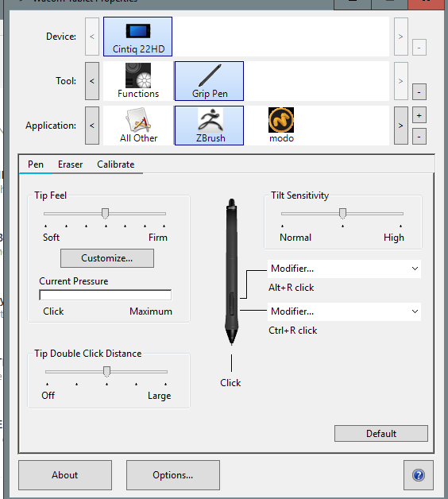Remove selected tool with the minus button
Screen dimensions: 448x499
pyautogui.click(x=419, y=92)
